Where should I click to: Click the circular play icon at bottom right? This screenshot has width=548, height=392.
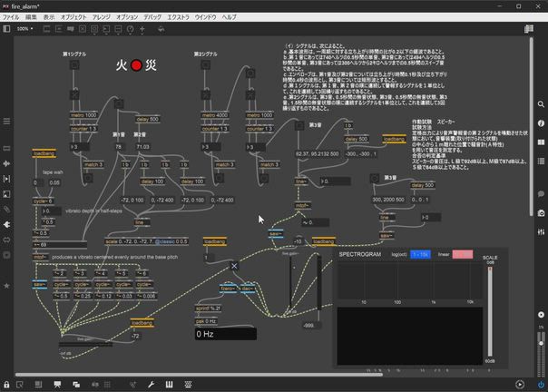pyautogui.click(x=520, y=385)
